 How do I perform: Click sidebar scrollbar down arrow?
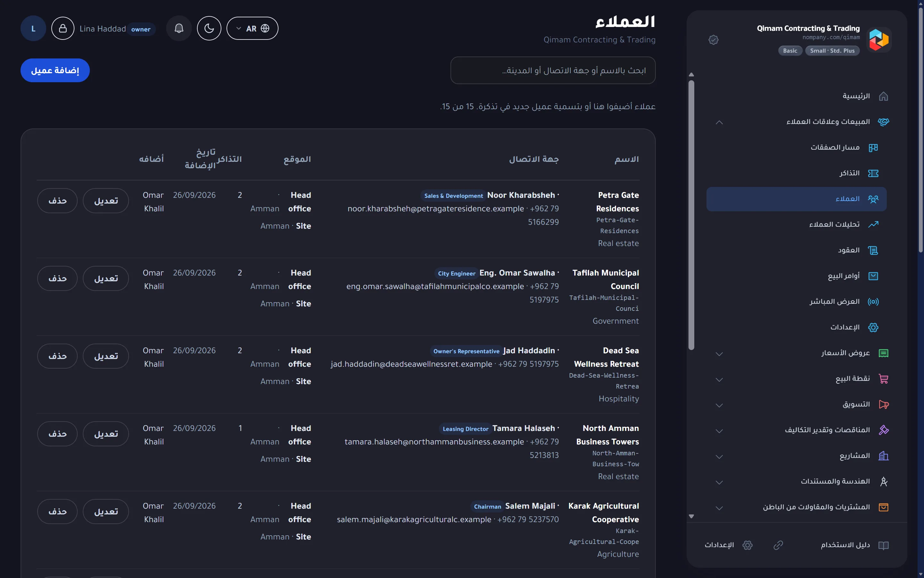coord(691,516)
